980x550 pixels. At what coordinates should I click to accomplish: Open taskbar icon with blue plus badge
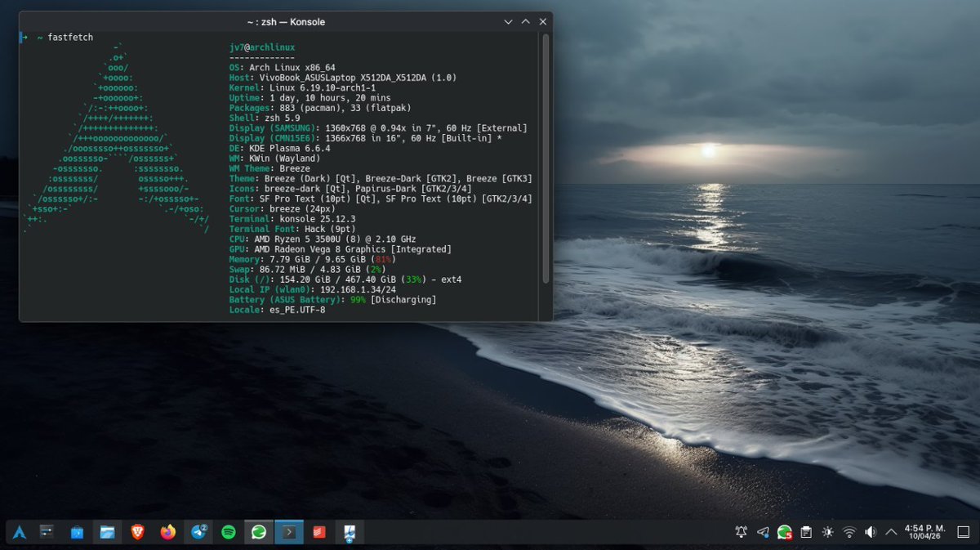[x=349, y=532]
